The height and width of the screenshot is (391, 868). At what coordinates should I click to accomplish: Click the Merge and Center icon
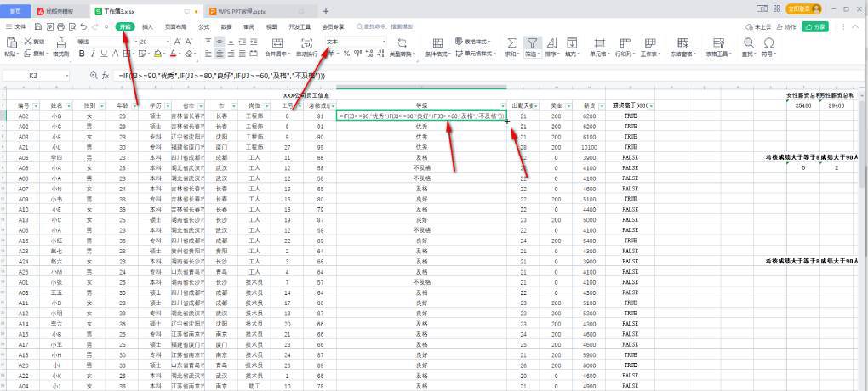pos(278,42)
